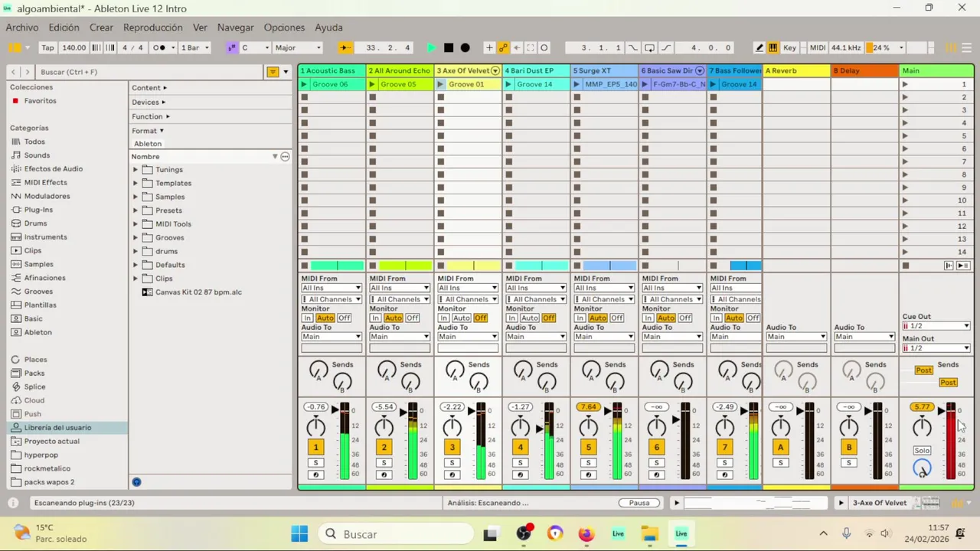The width and height of the screenshot is (980, 551).
Task: Toggle the computer MIDI keyboard icon
Action: tap(773, 47)
